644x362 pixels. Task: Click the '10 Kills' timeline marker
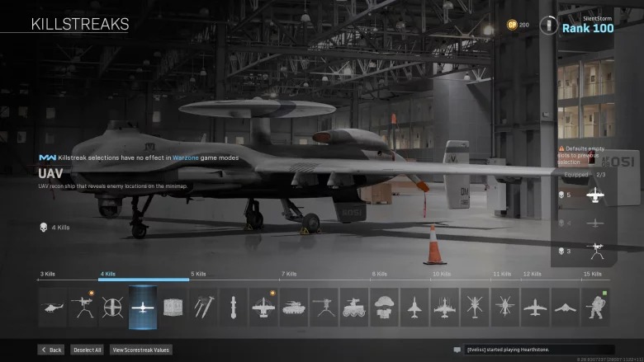[442, 274]
